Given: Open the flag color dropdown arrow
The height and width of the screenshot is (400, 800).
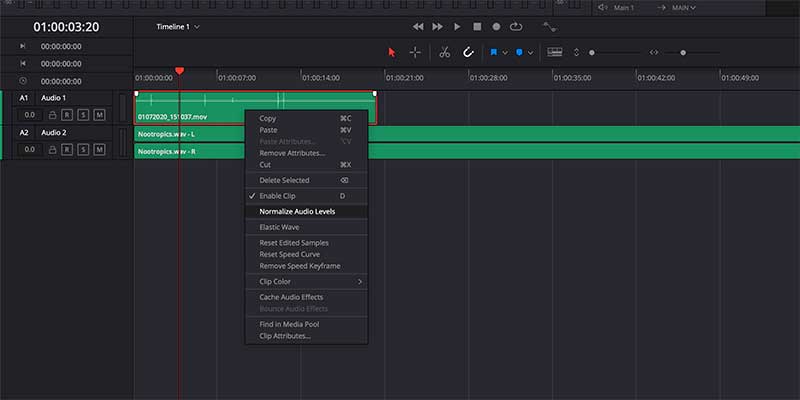Looking at the screenshot, I should [505, 53].
